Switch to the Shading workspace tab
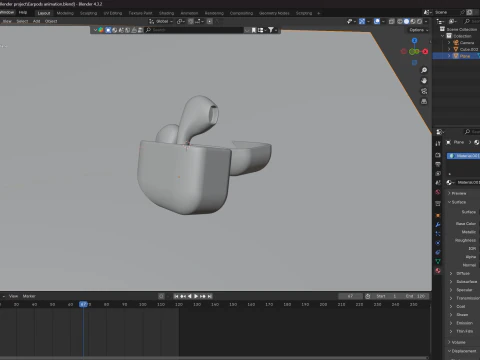Image resolution: width=480 pixels, height=360 pixels. click(166, 13)
